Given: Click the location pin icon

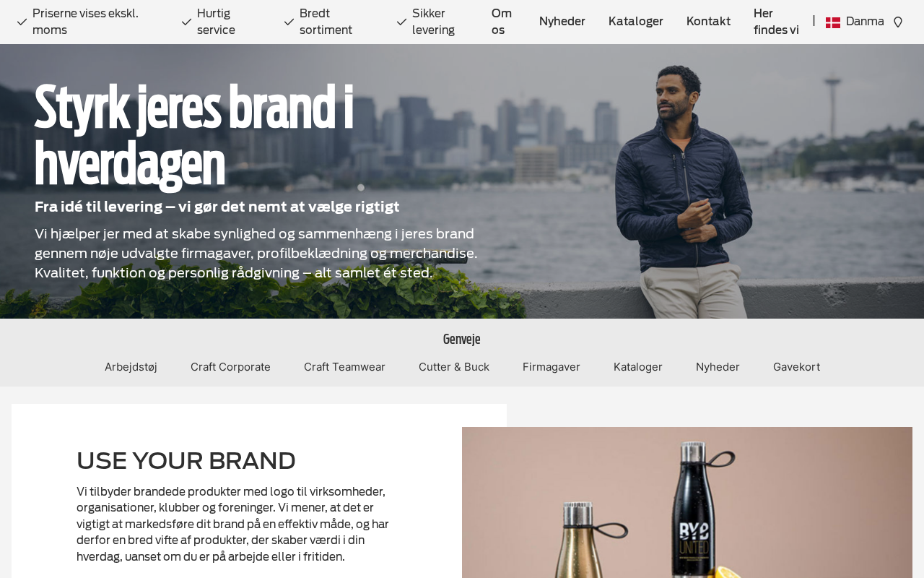Looking at the screenshot, I should (898, 22).
